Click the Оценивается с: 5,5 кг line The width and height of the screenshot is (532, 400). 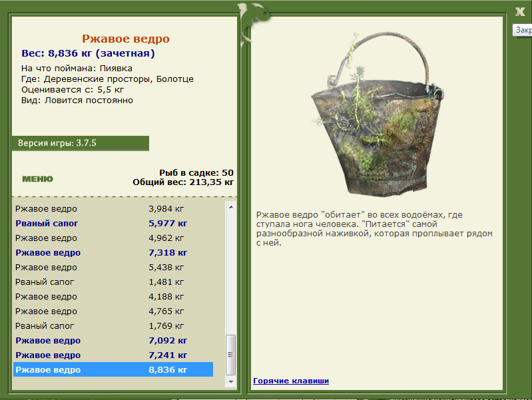(73, 90)
